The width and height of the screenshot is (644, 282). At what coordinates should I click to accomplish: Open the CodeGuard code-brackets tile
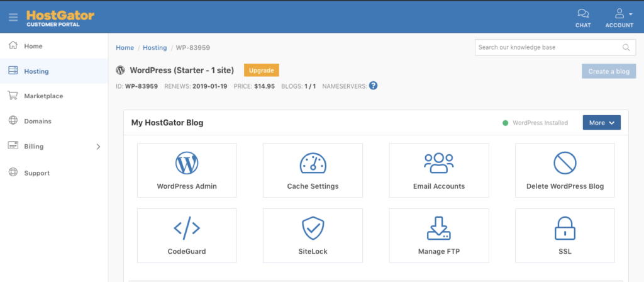187,235
